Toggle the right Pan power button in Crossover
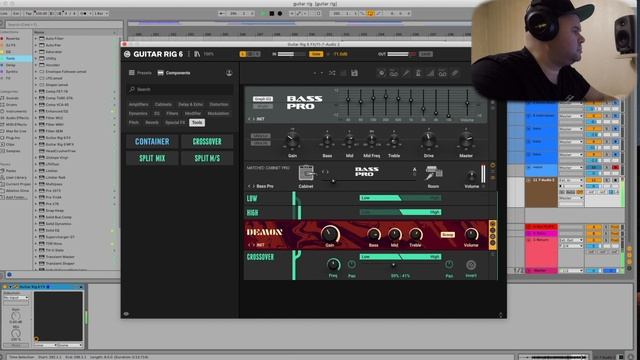This screenshot has width=640, height=360. point(449,265)
